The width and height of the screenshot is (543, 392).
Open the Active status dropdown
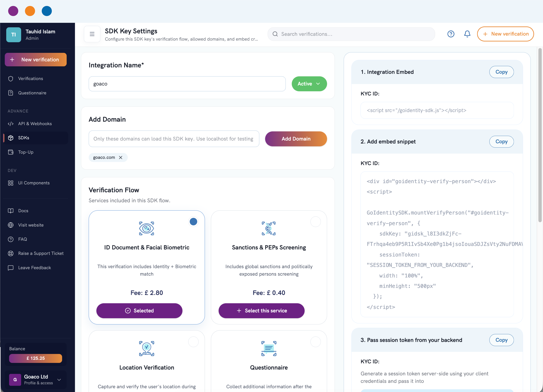309,84
